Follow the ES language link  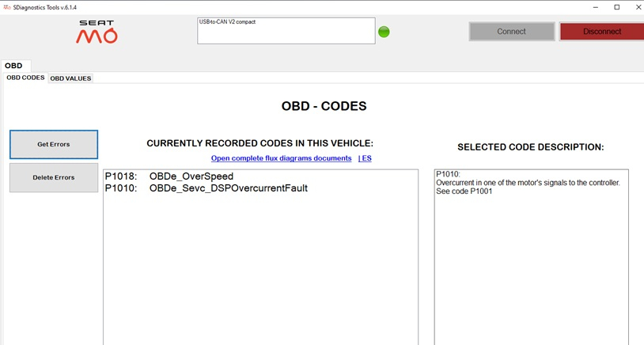tap(366, 158)
